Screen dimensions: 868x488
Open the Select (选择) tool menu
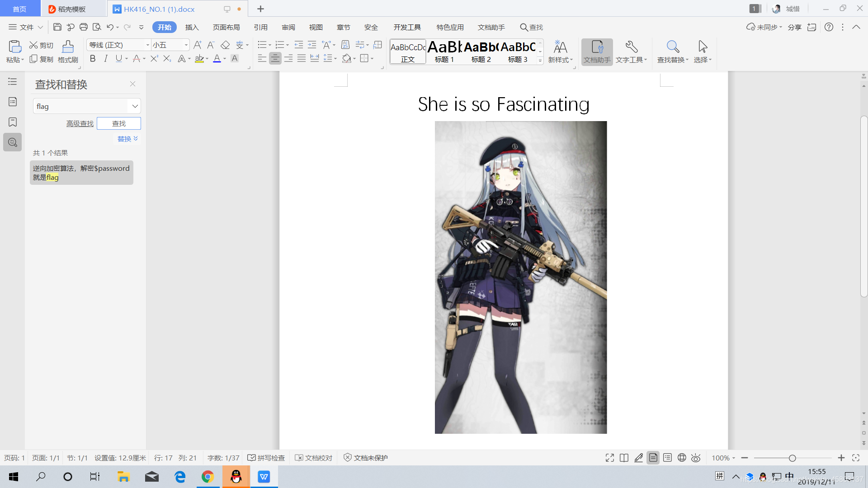click(x=703, y=52)
